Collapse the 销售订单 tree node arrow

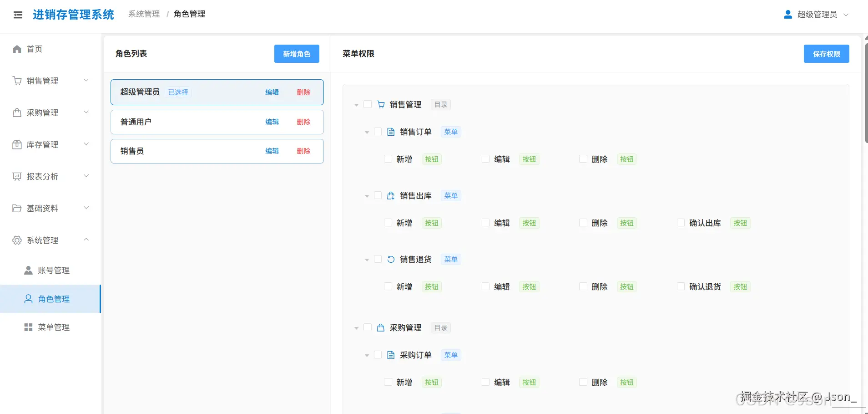click(367, 133)
